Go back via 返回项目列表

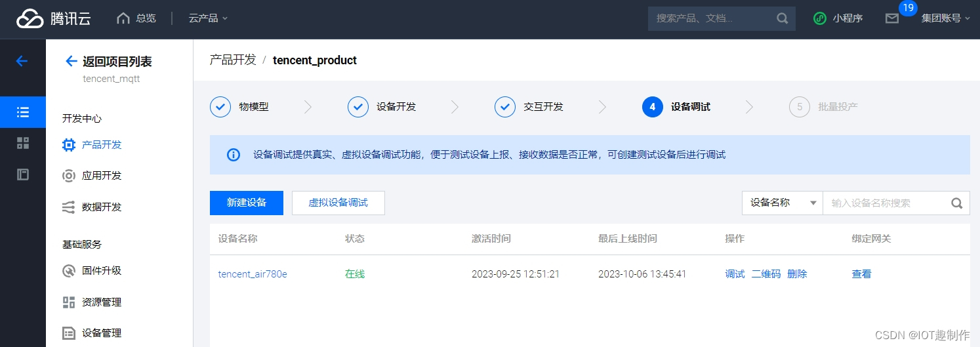108,62
